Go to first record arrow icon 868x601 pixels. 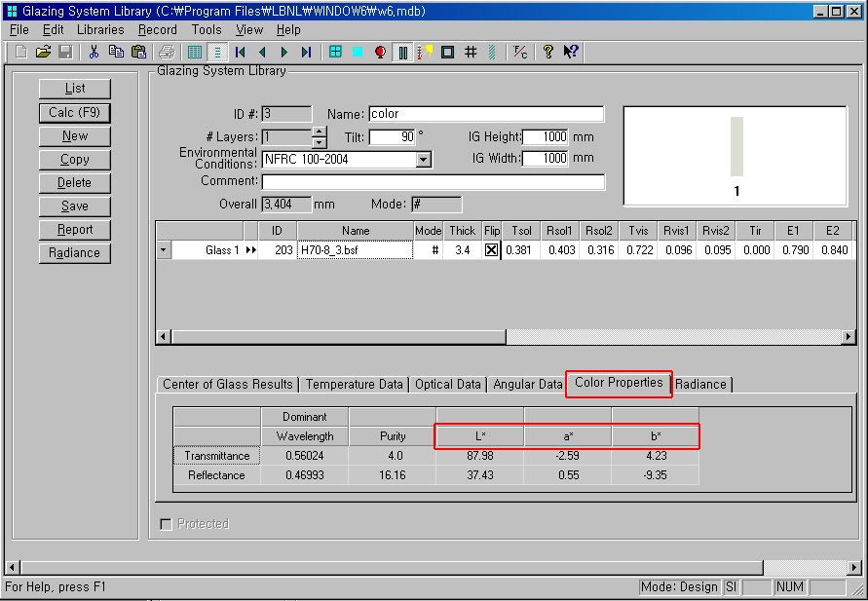coord(240,52)
